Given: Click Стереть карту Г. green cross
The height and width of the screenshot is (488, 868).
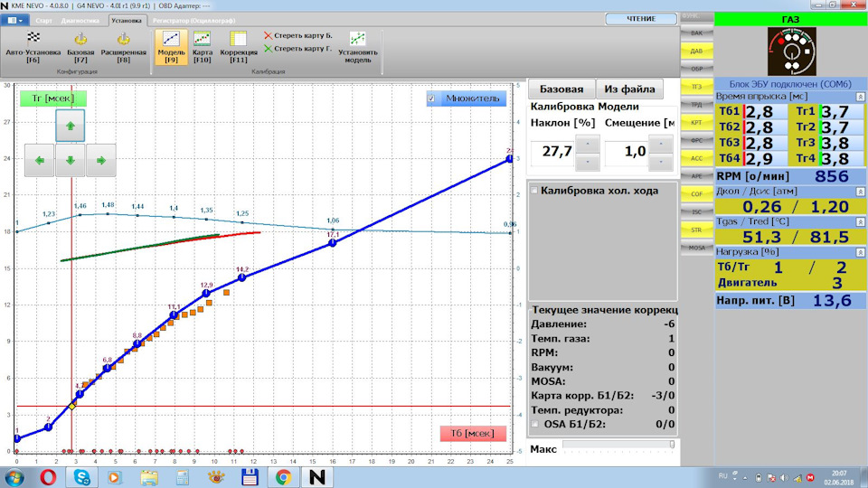Looking at the screenshot, I should (269, 49).
